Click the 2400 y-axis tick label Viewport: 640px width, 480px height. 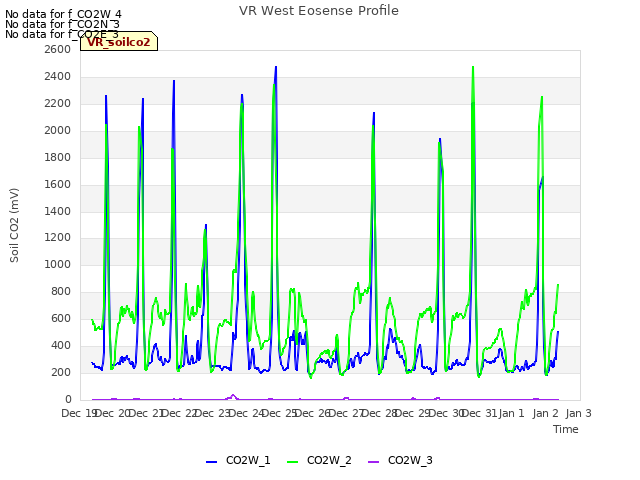click(x=58, y=76)
